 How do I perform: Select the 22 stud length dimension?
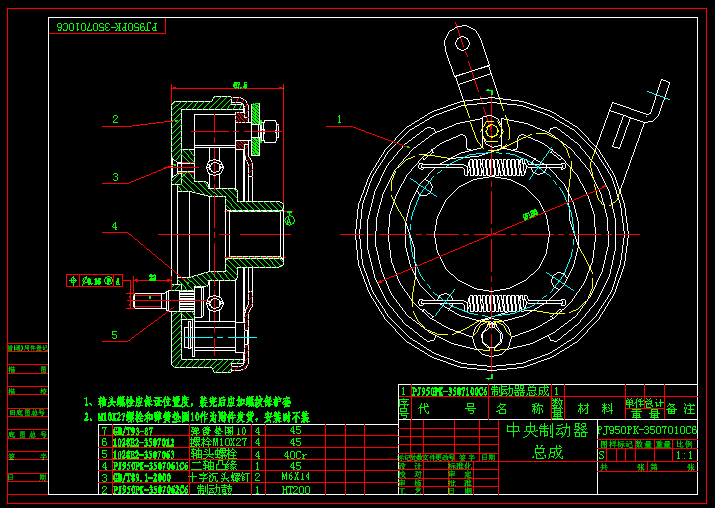[152, 277]
